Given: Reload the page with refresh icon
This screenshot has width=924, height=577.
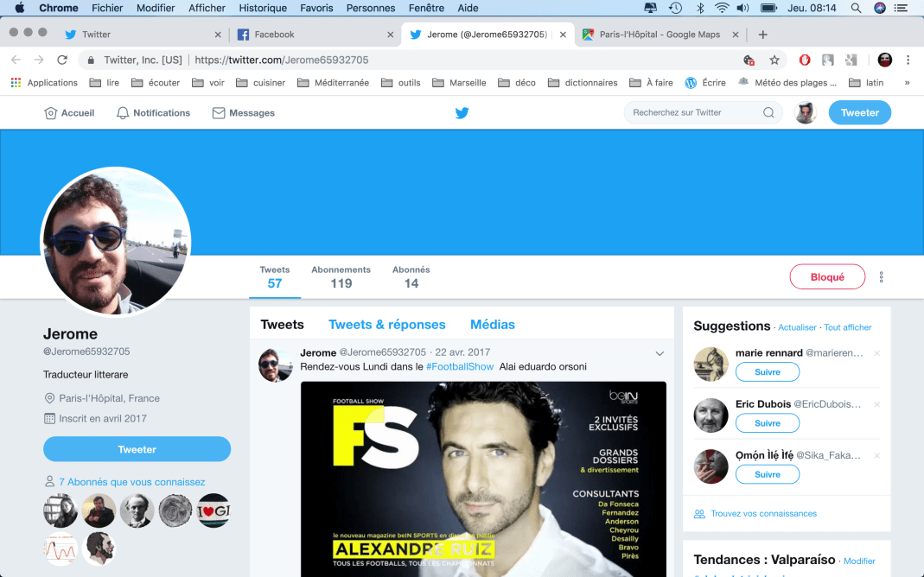Looking at the screenshot, I should [62, 60].
